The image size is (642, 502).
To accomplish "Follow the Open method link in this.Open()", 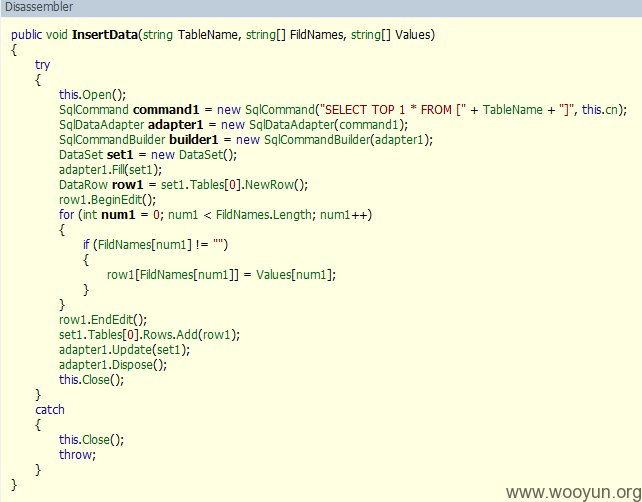I will pos(97,95).
